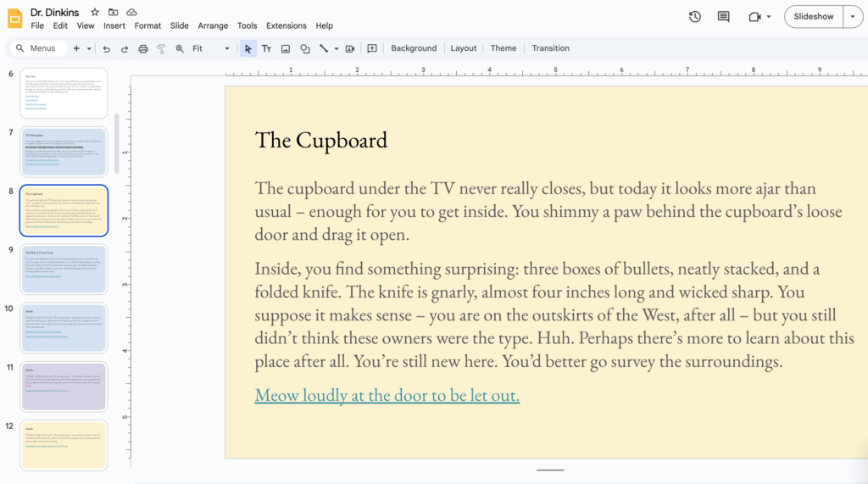Click the undo arrow
This screenshot has height=484, width=868.
click(106, 49)
